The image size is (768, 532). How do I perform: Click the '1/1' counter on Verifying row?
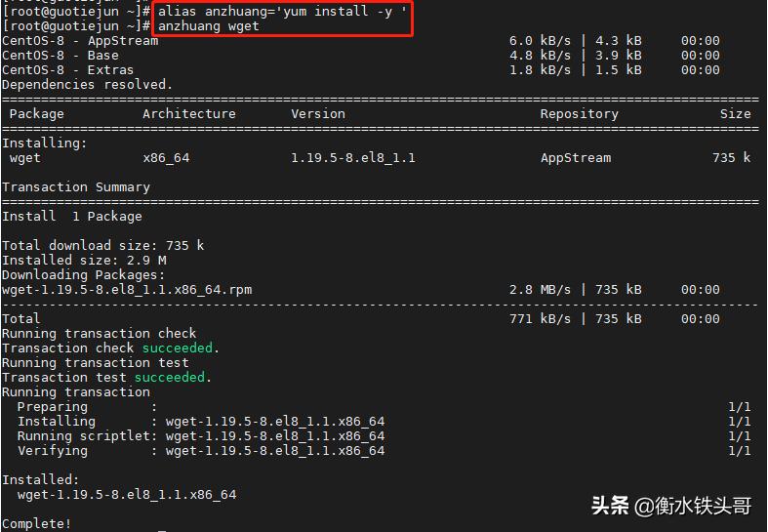(x=739, y=451)
